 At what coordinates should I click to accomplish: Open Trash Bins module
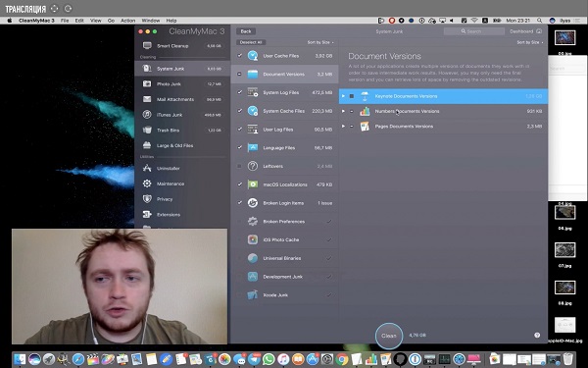(x=182, y=131)
